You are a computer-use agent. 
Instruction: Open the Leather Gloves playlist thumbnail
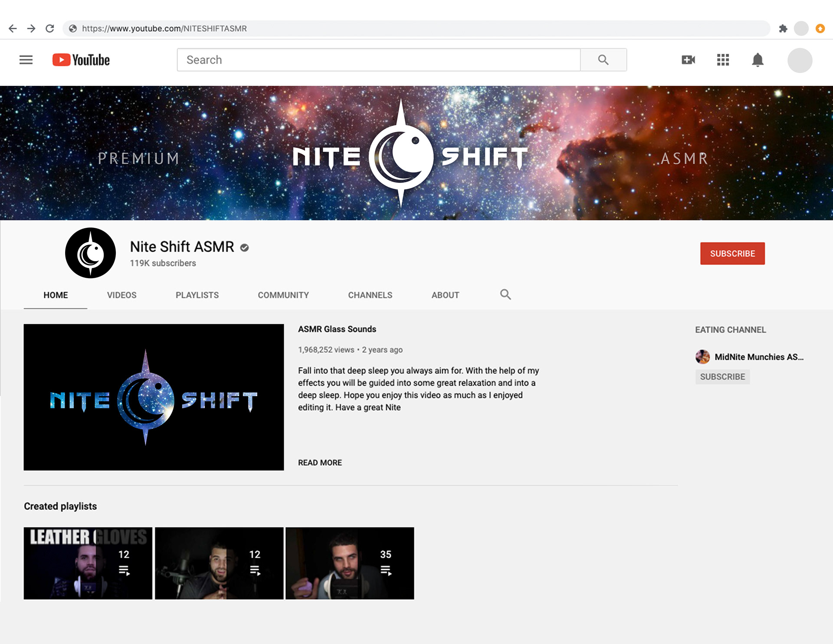(88, 563)
